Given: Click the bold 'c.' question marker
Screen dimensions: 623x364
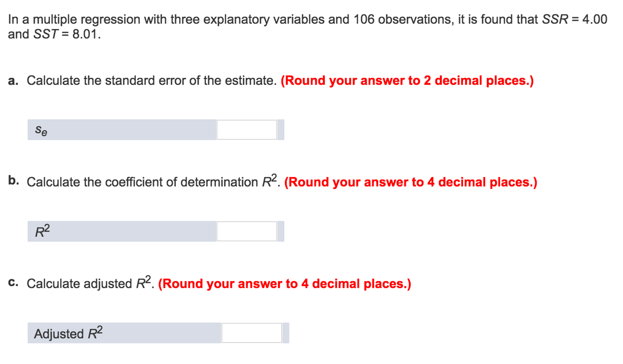Looking at the screenshot, I should point(13,283).
